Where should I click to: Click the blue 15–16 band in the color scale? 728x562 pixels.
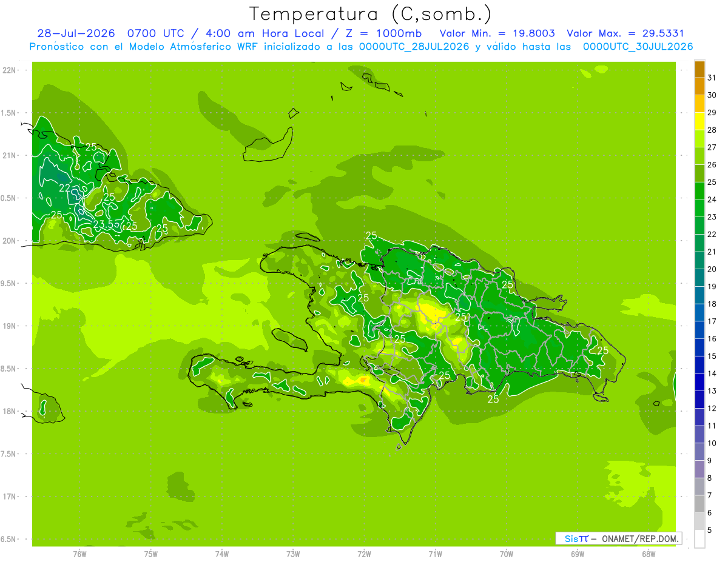pos(699,347)
